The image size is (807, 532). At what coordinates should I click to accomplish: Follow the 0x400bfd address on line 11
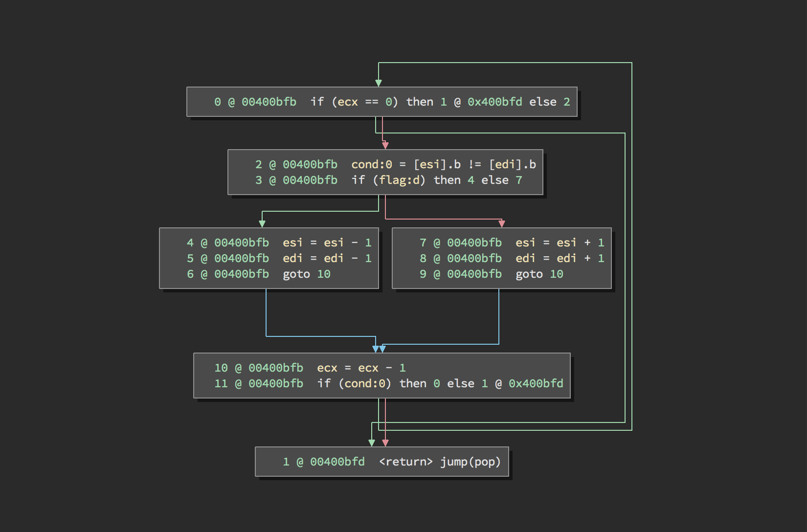click(536, 383)
